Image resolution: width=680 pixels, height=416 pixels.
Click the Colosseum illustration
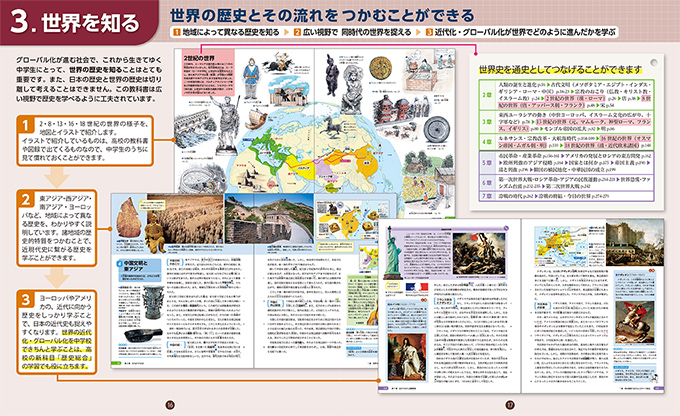201,179
